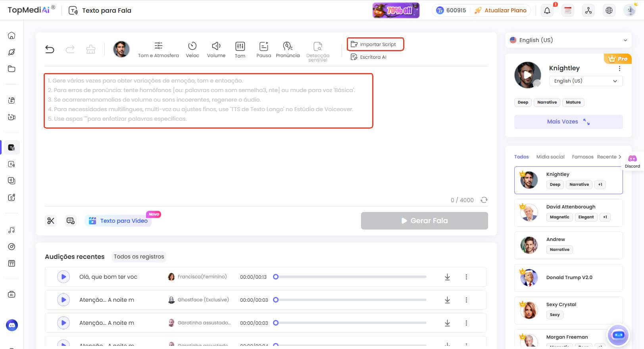644x349 pixels.
Task: Open the Volume adjustment tool
Action: click(216, 50)
